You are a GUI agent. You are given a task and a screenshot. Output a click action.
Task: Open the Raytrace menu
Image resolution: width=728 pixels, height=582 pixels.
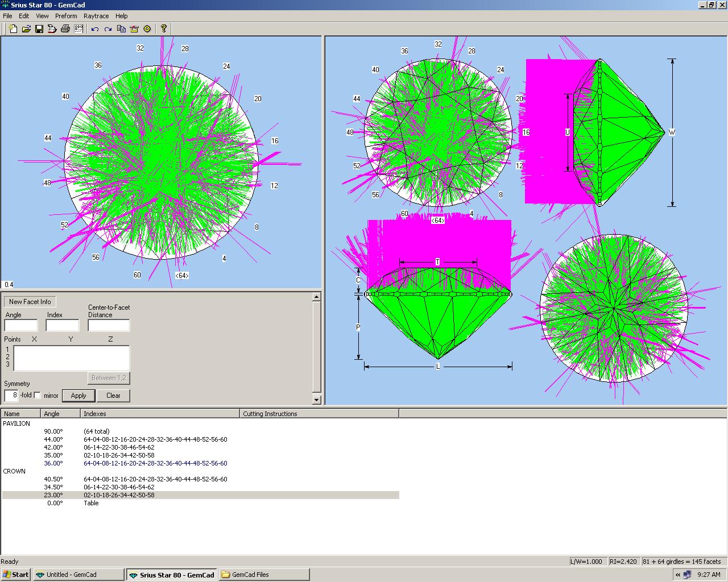point(96,16)
